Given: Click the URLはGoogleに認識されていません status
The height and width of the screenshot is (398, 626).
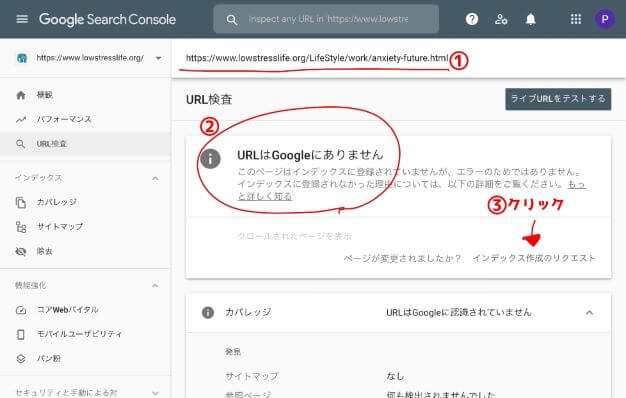Looking at the screenshot, I should [459, 312].
